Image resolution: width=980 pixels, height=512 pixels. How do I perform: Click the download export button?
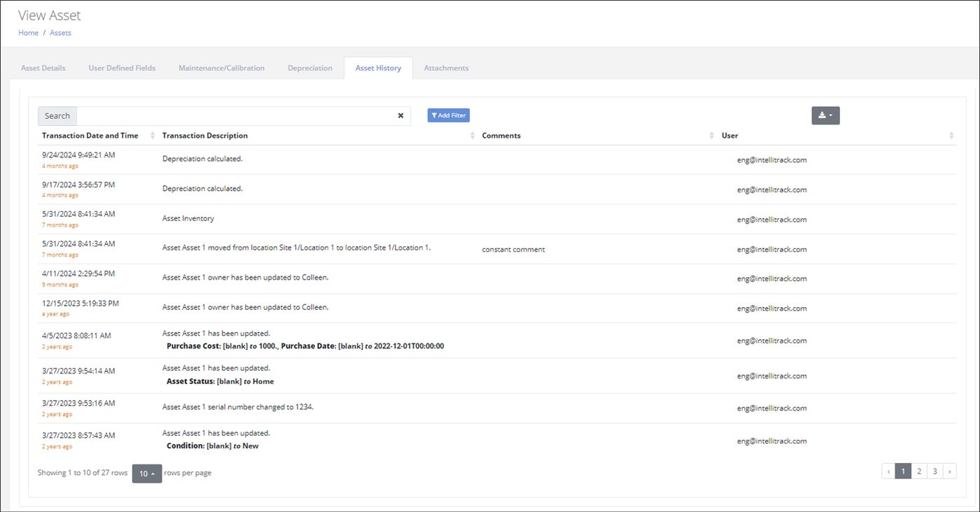[825, 116]
